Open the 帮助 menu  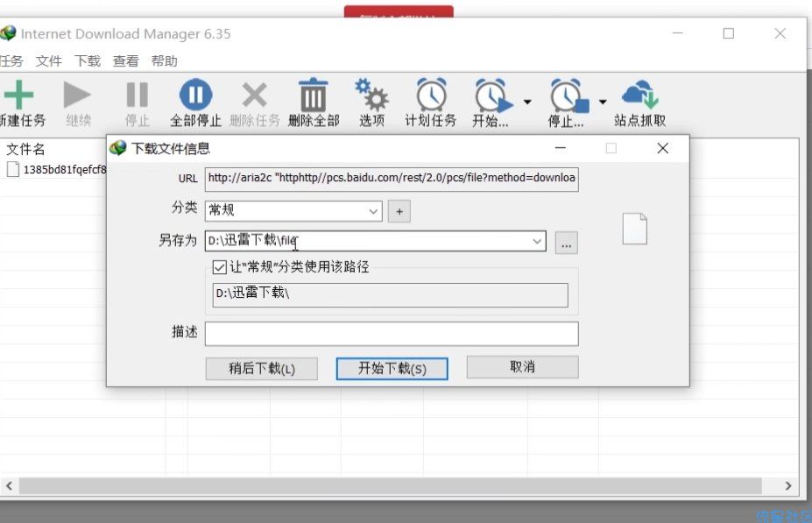click(164, 61)
